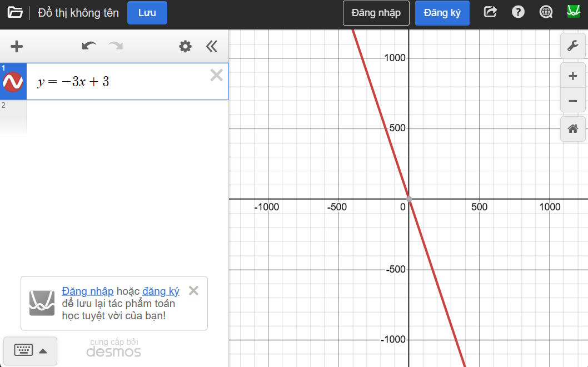Open the Đăng ký signup dialog
The image size is (588, 367).
click(x=442, y=12)
